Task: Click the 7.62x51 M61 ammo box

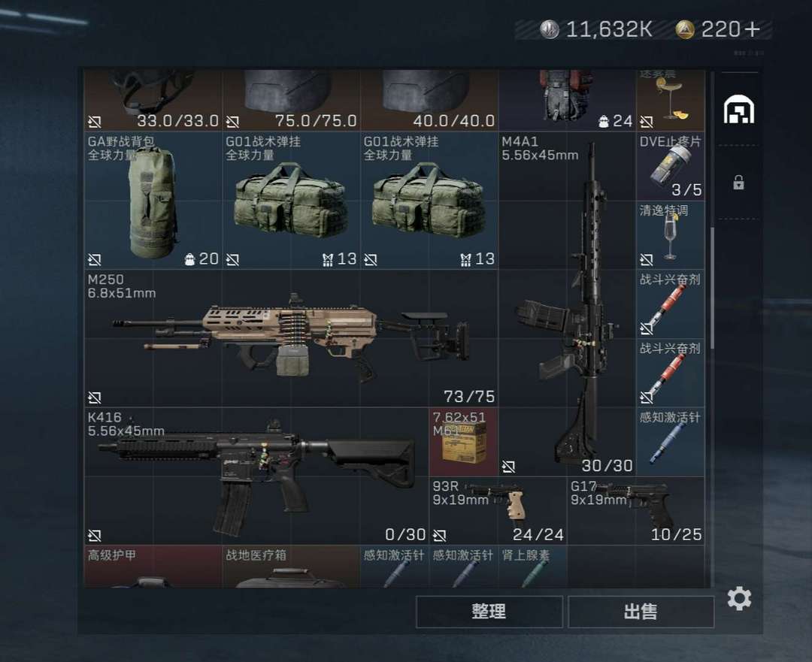Action: click(x=463, y=442)
